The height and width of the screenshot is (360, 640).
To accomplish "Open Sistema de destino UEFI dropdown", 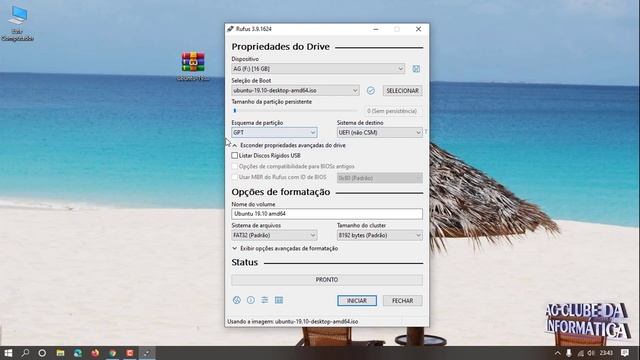I will click(x=380, y=133).
